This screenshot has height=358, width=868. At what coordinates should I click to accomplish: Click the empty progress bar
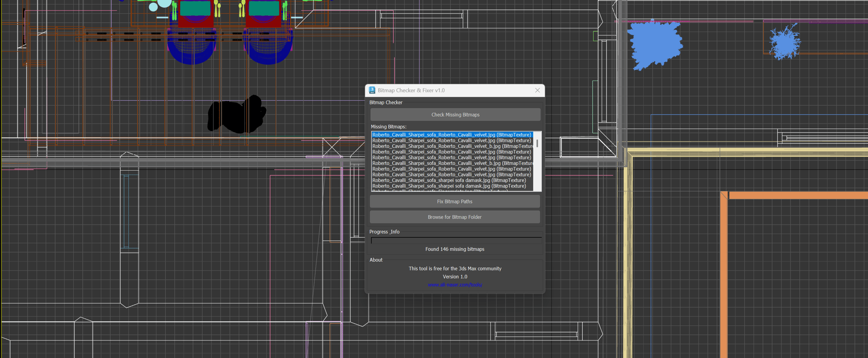point(456,240)
